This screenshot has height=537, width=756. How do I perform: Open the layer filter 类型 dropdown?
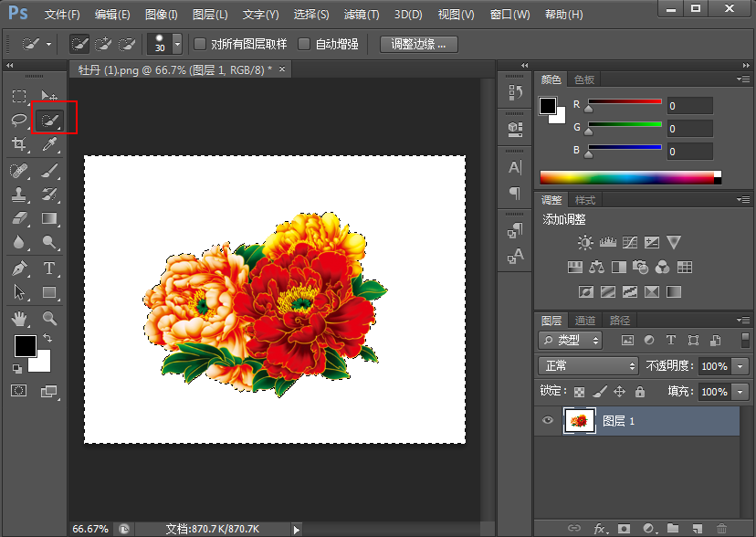571,341
